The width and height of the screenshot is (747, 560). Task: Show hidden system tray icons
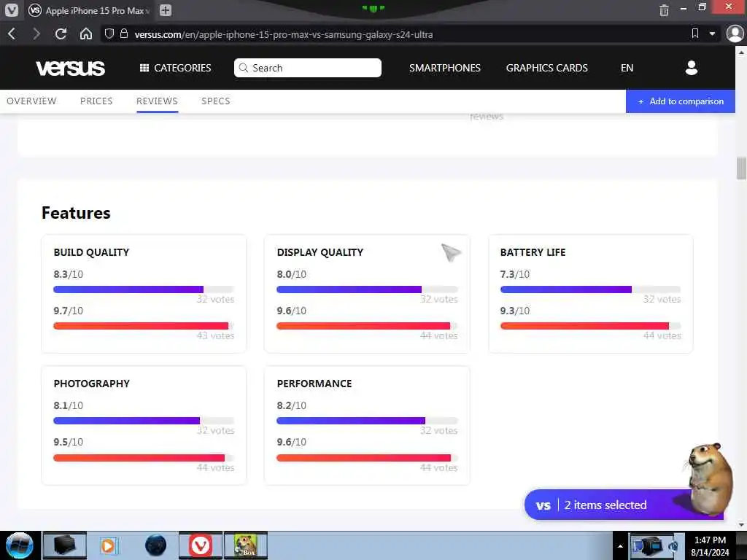[620, 546]
